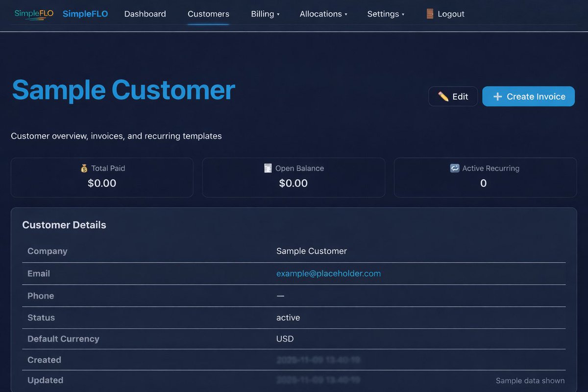
Task: Open the example@placeholder.com email link
Action: pyautogui.click(x=328, y=273)
